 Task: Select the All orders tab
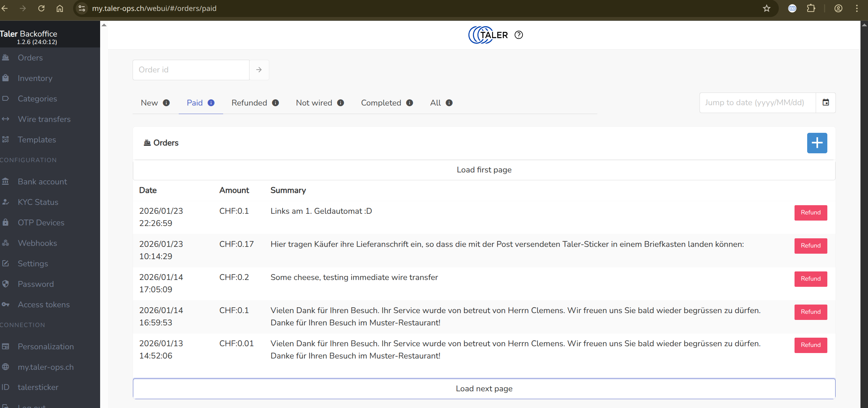point(435,103)
